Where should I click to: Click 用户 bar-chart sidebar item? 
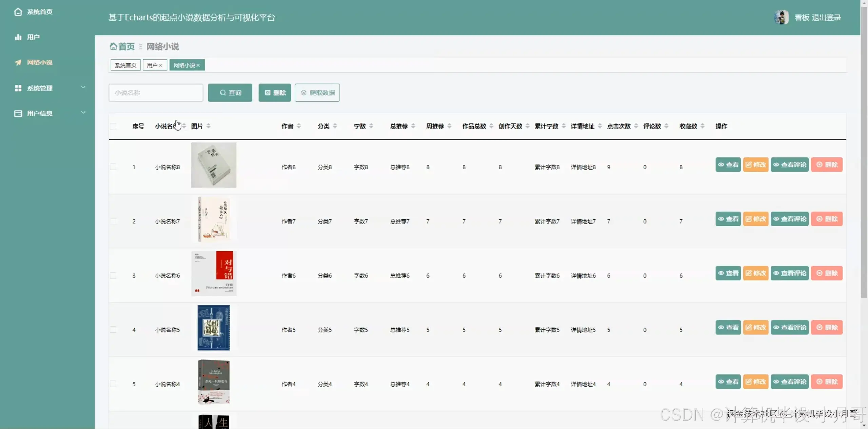point(33,37)
